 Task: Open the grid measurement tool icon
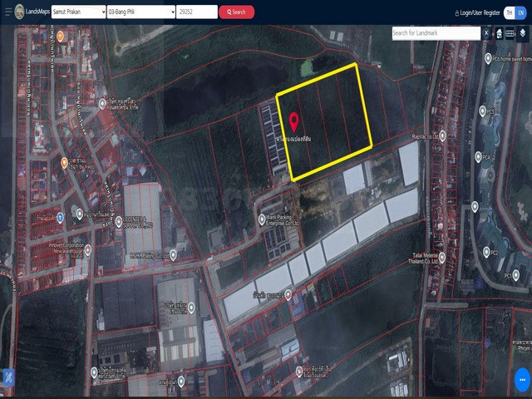point(510,34)
